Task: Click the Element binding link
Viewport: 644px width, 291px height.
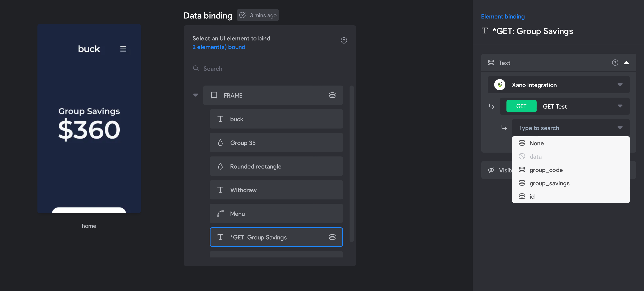Action: pos(503,17)
